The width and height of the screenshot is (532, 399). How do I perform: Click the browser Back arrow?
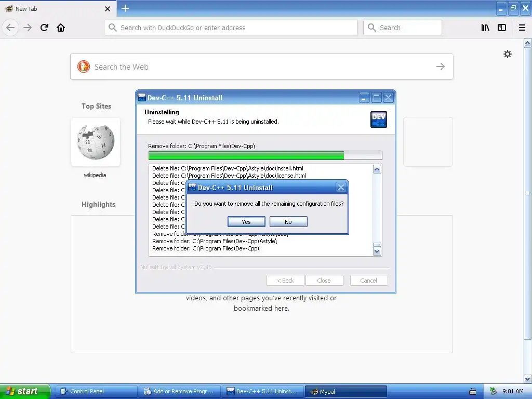pyautogui.click(x=10, y=28)
